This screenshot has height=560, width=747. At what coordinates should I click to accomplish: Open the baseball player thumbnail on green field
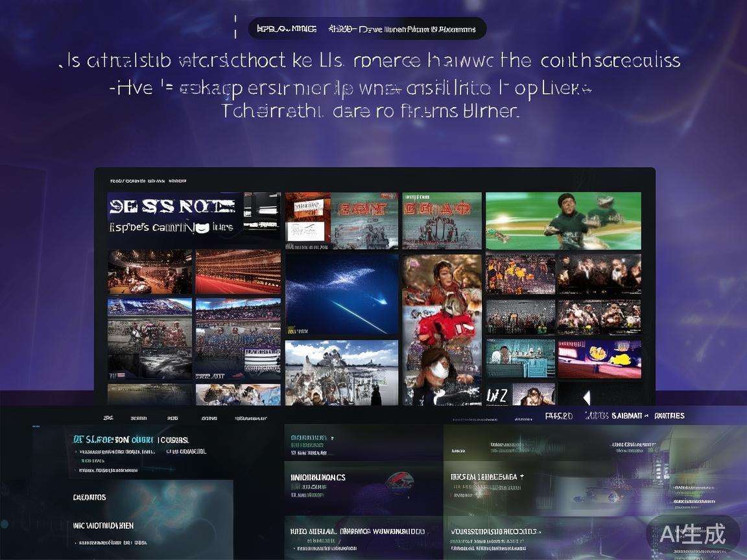click(x=563, y=220)
